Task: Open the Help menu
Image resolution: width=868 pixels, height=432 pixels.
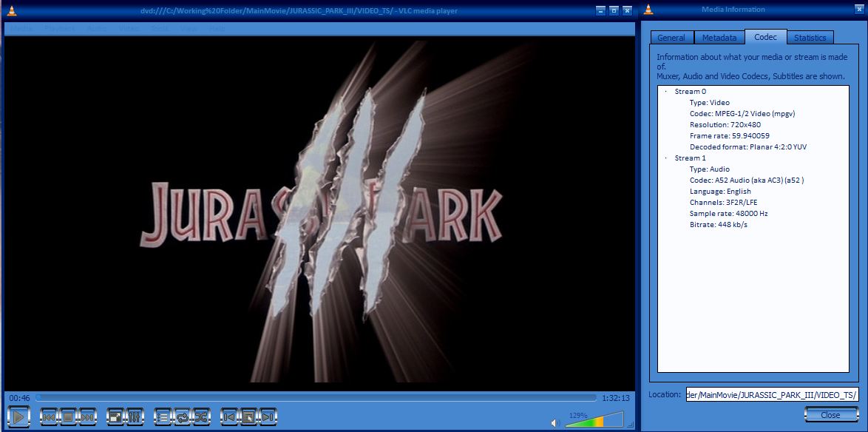Action: [217, 28]
